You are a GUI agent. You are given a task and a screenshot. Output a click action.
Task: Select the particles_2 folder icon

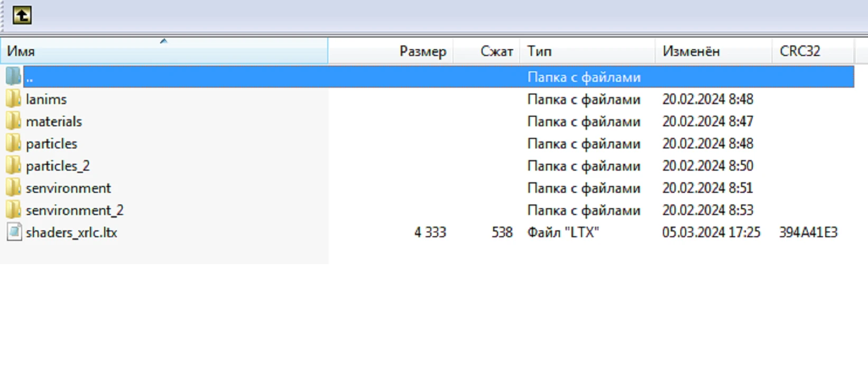tap(14, 166)
